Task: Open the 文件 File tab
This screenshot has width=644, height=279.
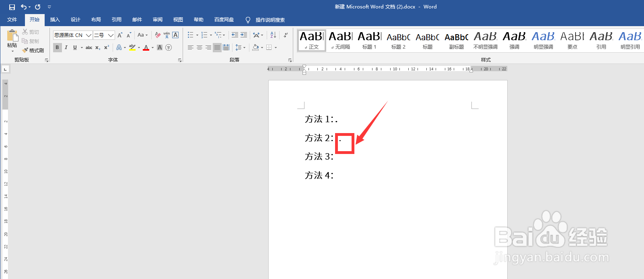Action: 12,20
